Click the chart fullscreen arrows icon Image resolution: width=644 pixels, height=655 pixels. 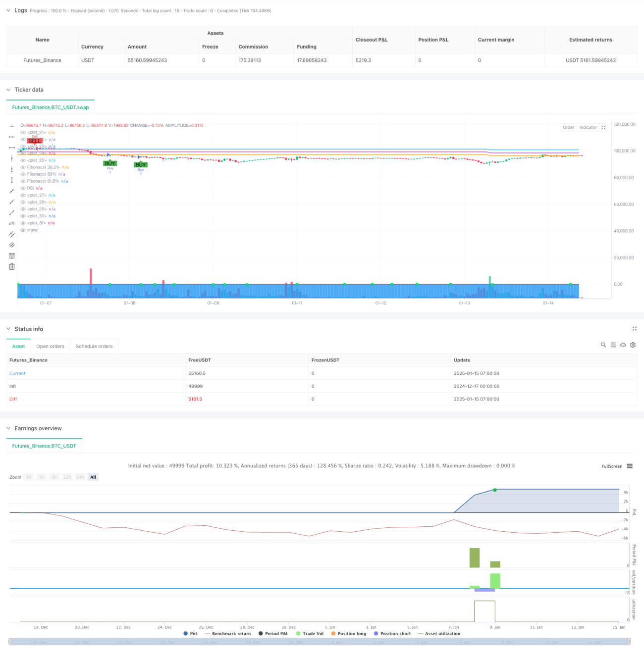point(603,128)
